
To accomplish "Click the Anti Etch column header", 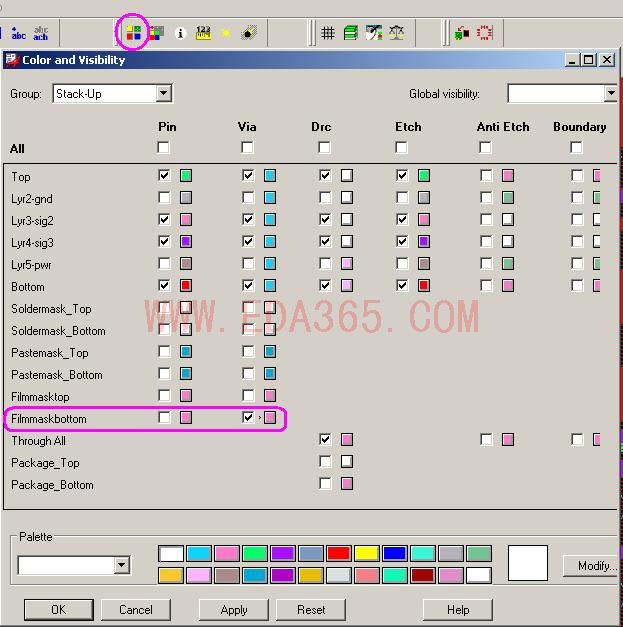I will [503, 127].
